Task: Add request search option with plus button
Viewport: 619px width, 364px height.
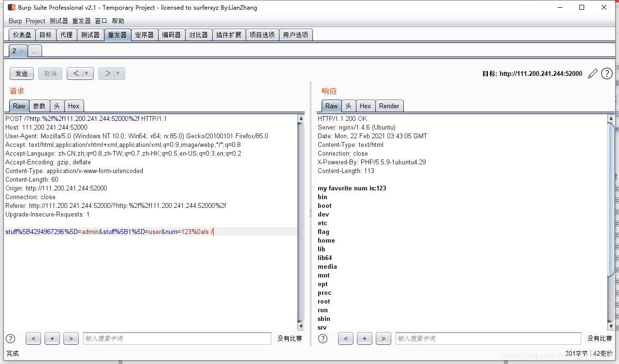Action: 52,338
